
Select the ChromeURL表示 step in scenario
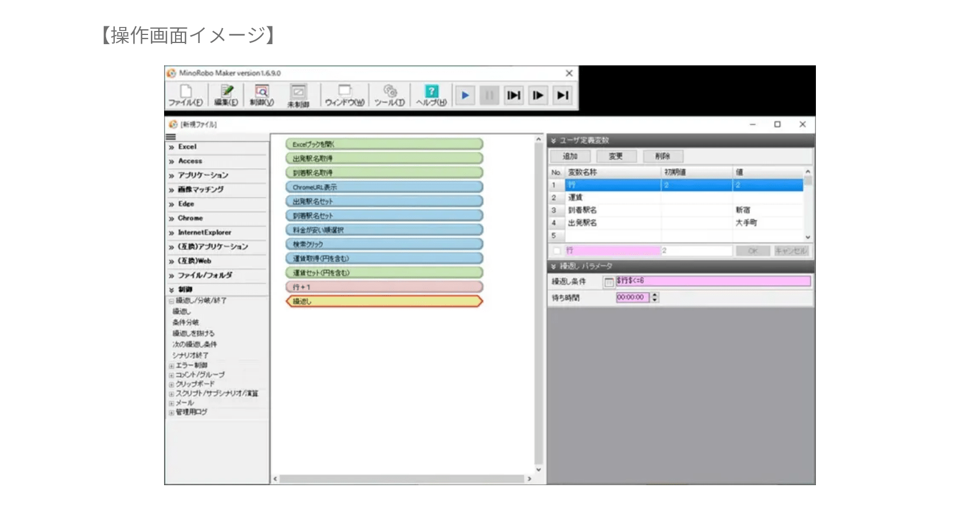click(x=384, y=187)
